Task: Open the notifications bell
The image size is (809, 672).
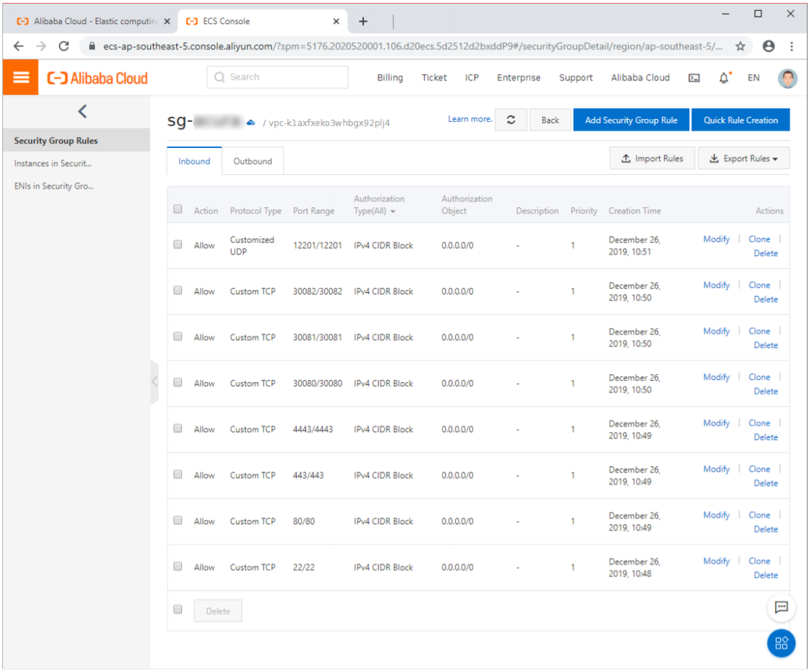Action: pyautogui.click(x=724, y=78)
